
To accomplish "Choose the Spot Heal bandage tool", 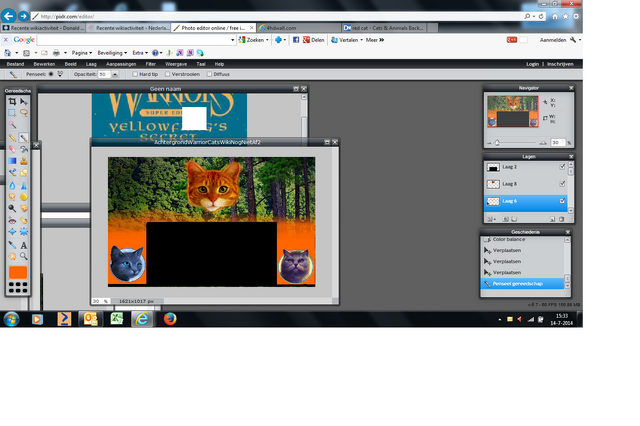I will click(x=24, y=221).
